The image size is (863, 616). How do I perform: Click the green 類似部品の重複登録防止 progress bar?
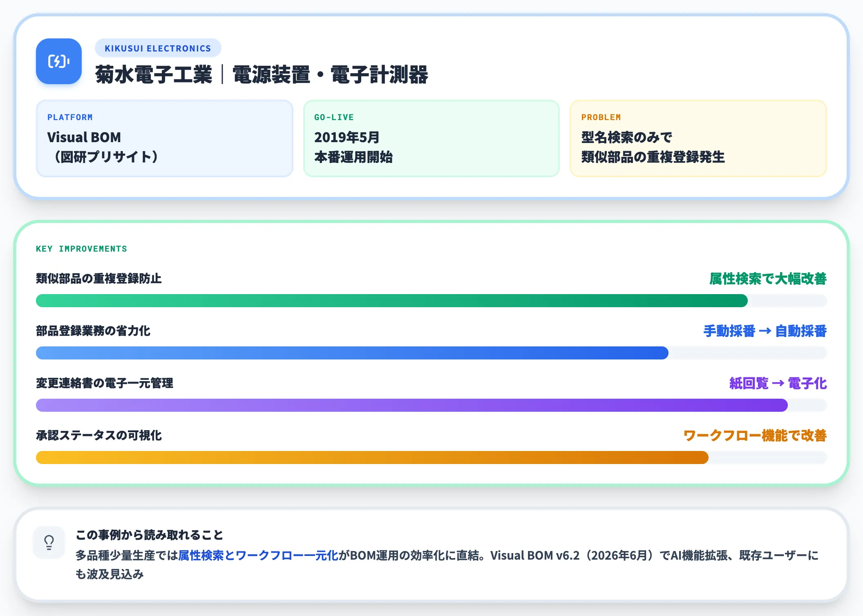431,301
